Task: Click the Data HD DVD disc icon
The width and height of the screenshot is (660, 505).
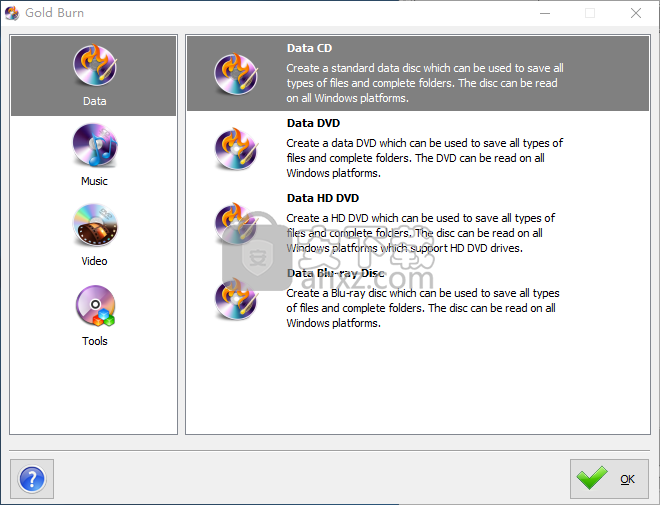Action: point(236,223)
